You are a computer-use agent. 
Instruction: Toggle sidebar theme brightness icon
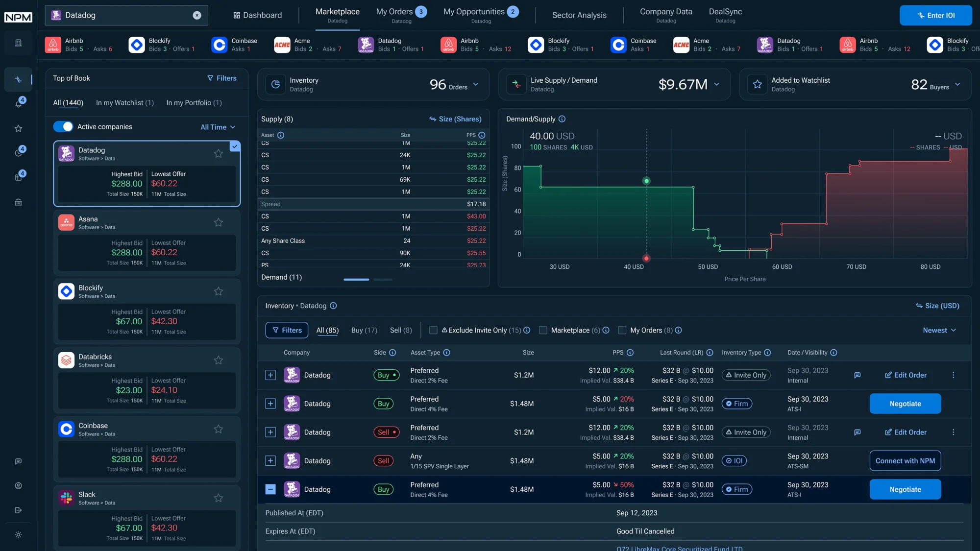click(x=18, y=535)
